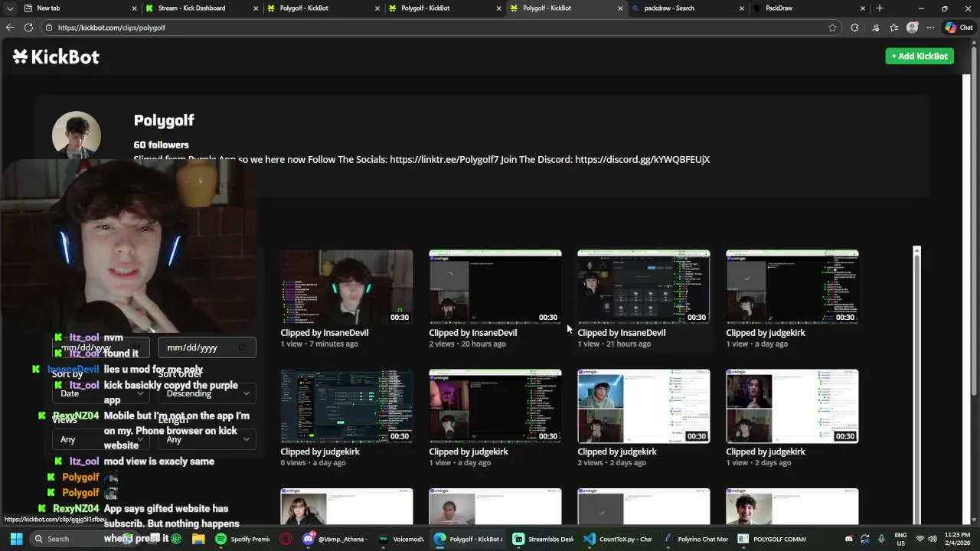Open Discord @Vamp_Athena taskbar item
The image size is (980, 551).
coord(336,539)
